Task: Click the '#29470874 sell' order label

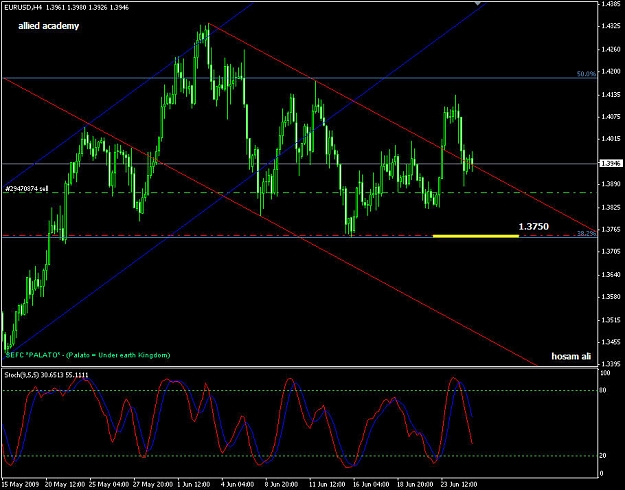Action: (x=26, y=189)
